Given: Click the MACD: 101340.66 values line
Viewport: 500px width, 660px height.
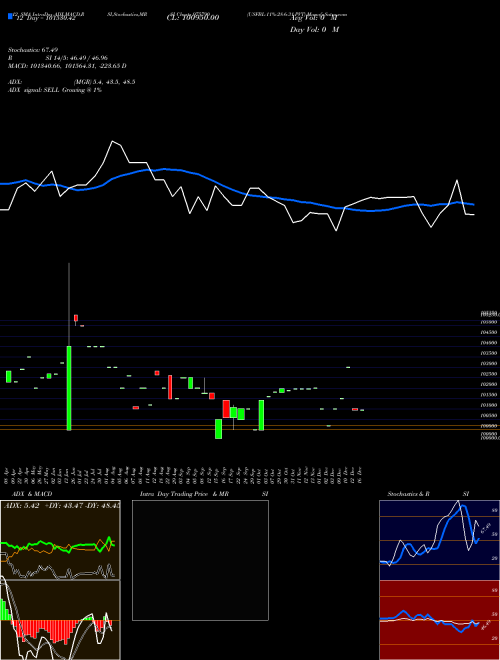Looking at the screenshot, I should click(67, 66).
